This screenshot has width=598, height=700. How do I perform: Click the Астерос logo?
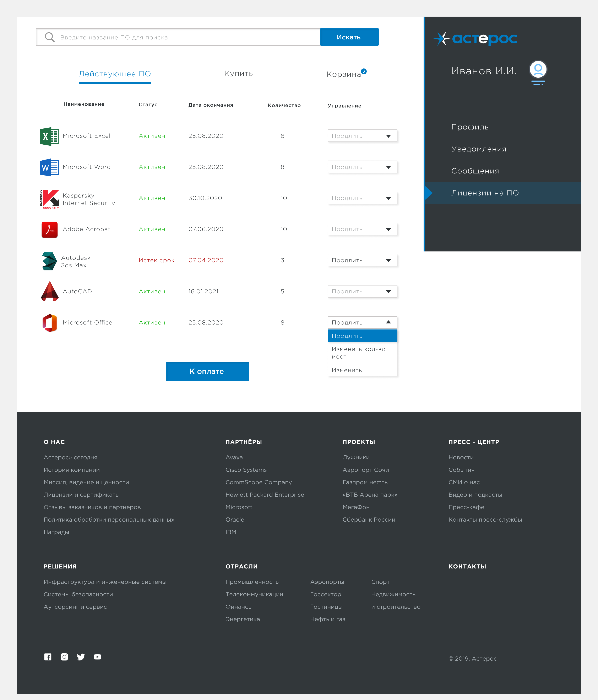pos(475,39)
